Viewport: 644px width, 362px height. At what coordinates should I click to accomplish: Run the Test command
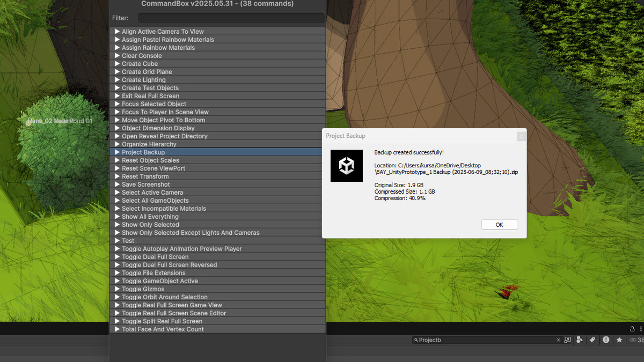[217, 241]
